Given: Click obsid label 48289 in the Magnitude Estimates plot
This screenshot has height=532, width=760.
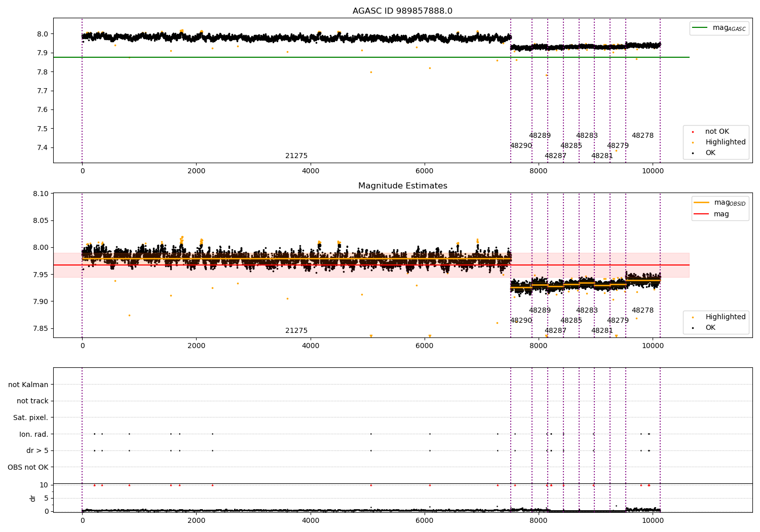Looking at the screenshot, I should (540, 311).
